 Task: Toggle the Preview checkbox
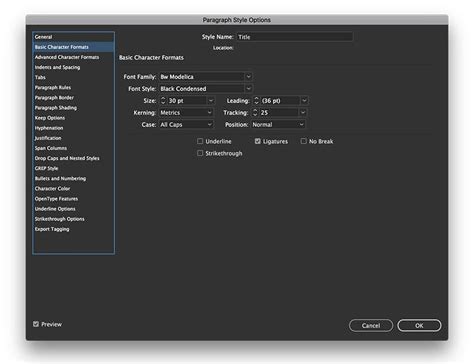click(x=36, y=324)
